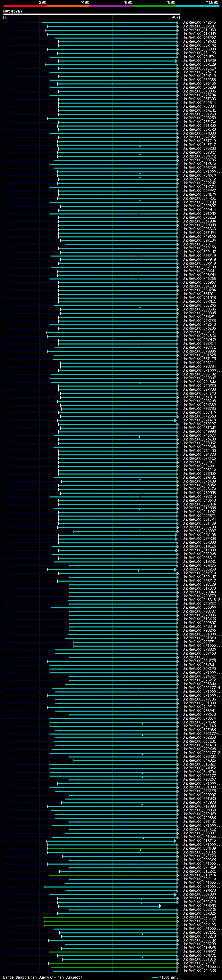Select hit UniRef100_Q1KUM9

click(x=199, y=34)
